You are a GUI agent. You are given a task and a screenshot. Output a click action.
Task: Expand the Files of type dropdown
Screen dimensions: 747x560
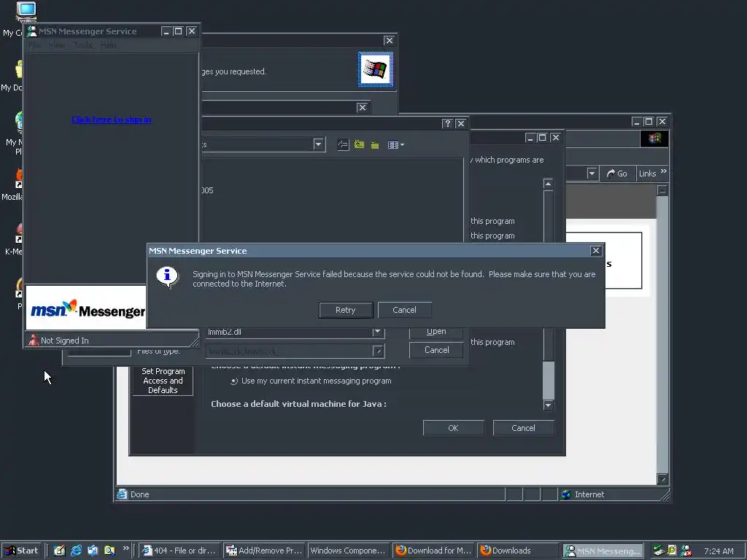377,351
